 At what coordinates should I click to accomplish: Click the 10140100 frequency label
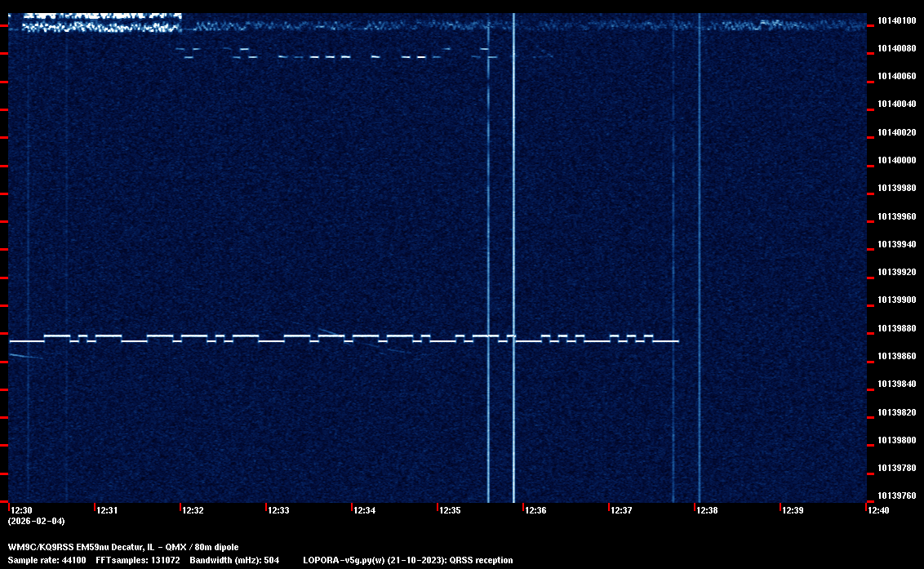pyautogui.click(x=896, y=20)
